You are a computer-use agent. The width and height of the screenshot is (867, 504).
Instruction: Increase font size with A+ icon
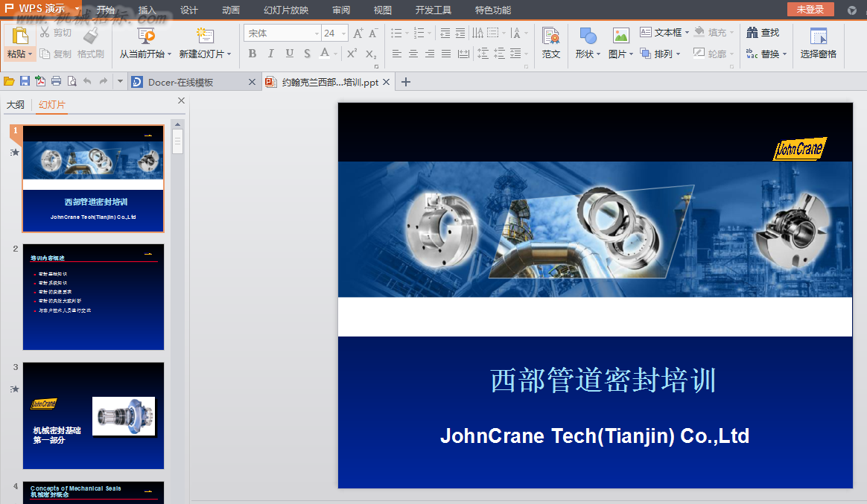coord(358,34)
